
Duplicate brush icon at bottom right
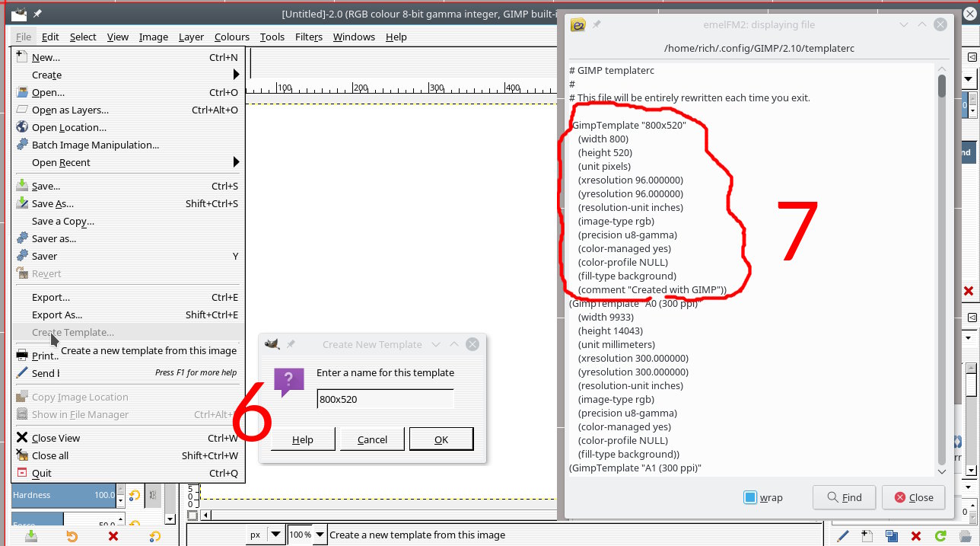[891, 536]
